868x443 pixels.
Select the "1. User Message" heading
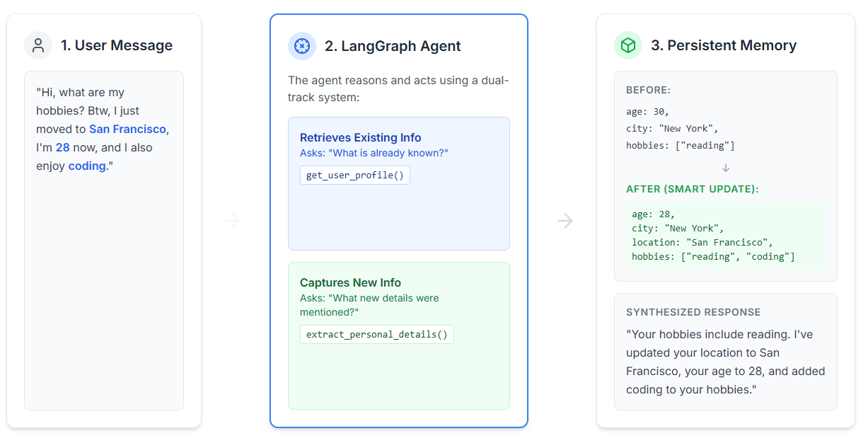(x=117, y=45)
